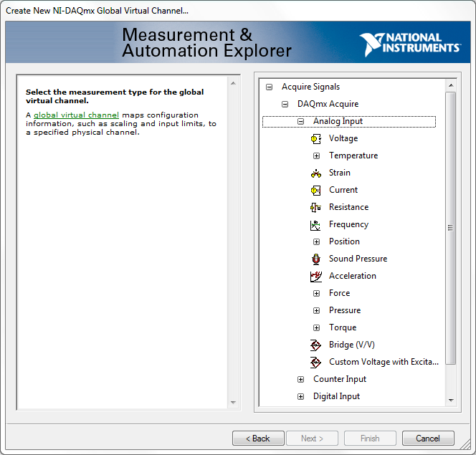Screen dimensions: 476x455
Task: Select the Current measurement icon
Action: tap(316, 190)
